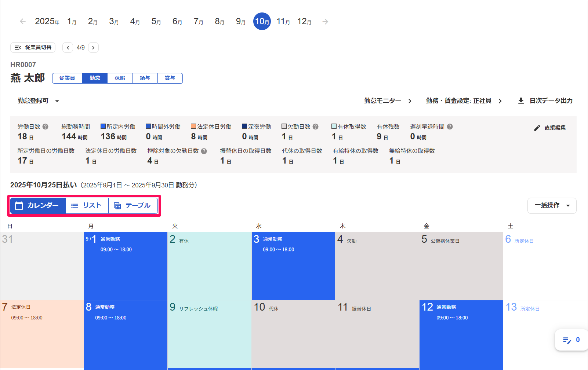
Task: Open the 一括操作 dropdown menu
Action: (552, 206)
